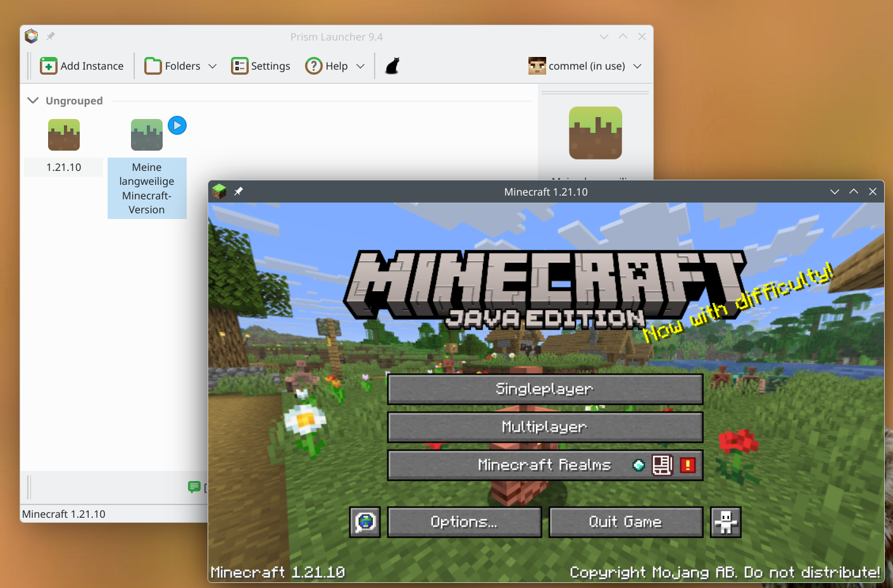Click the Help icon
Viewport: 893px width, 588px height.
coord(313,65)
